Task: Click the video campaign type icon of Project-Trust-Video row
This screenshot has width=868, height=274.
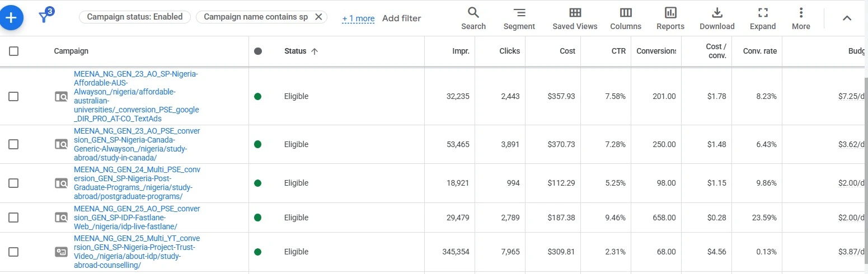Action: click(x=61, y=252)
